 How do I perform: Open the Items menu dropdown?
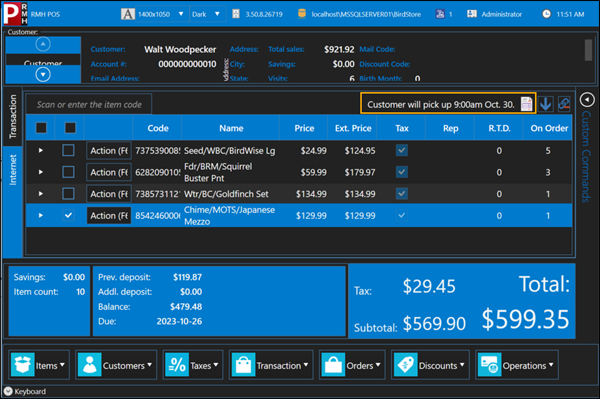(39, 365)
